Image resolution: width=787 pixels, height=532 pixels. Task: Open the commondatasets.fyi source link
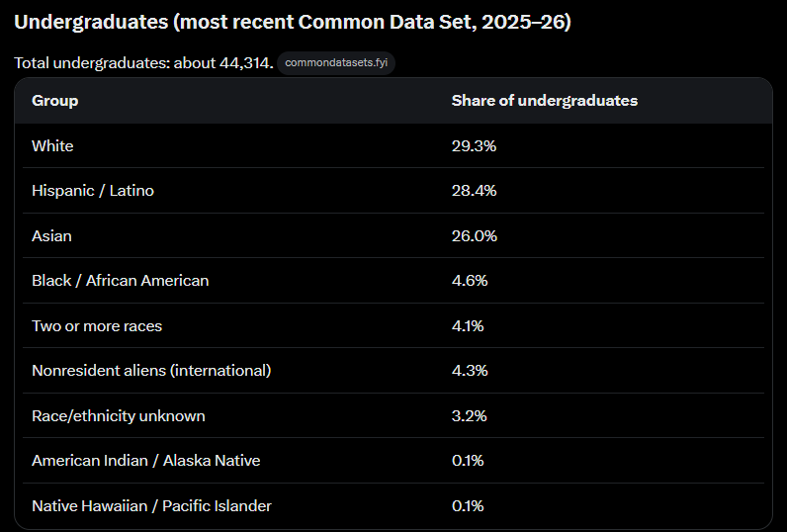tap(336, 62)
